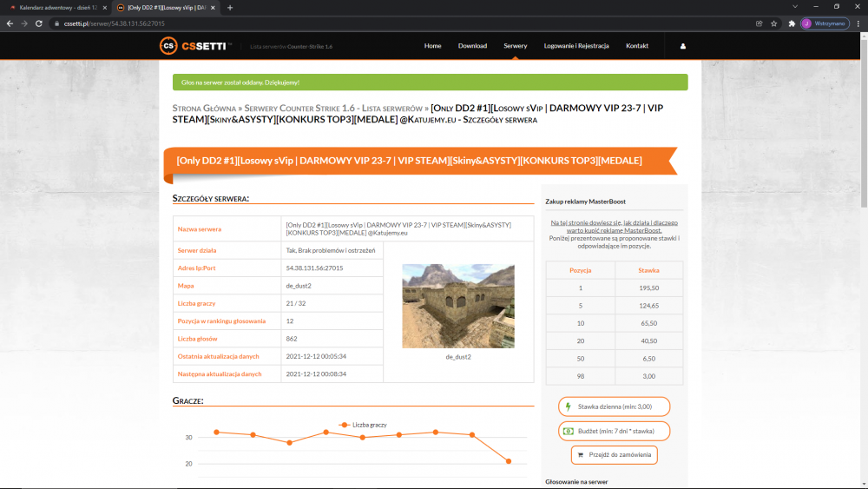The image size is (868, 489).
Task: Close the Kalendarz adwentowy tab
Action: tap(105, 8)
